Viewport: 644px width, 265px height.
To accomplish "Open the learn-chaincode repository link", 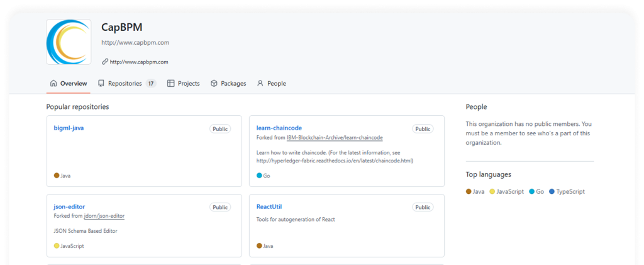I will click(279, 128).
